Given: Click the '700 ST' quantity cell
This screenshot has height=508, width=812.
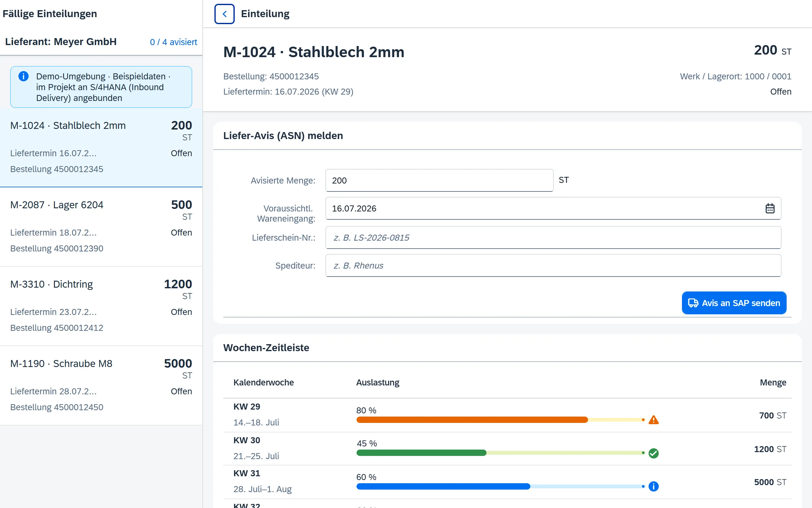Looking at the screenshot, I should pyautogui.click(x=772, y=415).
